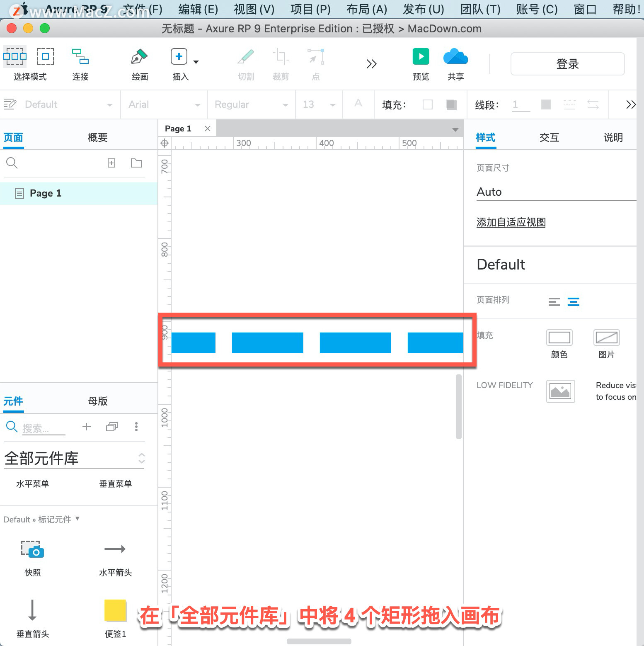
Task: Choose page fill 图片 image button
Action: click(x=607, y=338)
